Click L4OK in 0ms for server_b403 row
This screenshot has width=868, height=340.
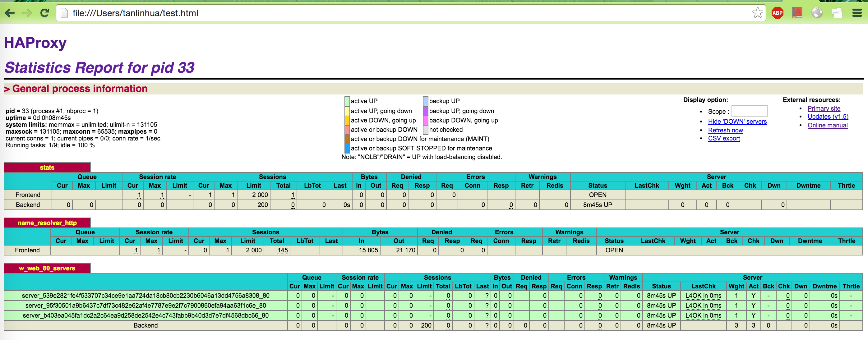pos(703,316)
